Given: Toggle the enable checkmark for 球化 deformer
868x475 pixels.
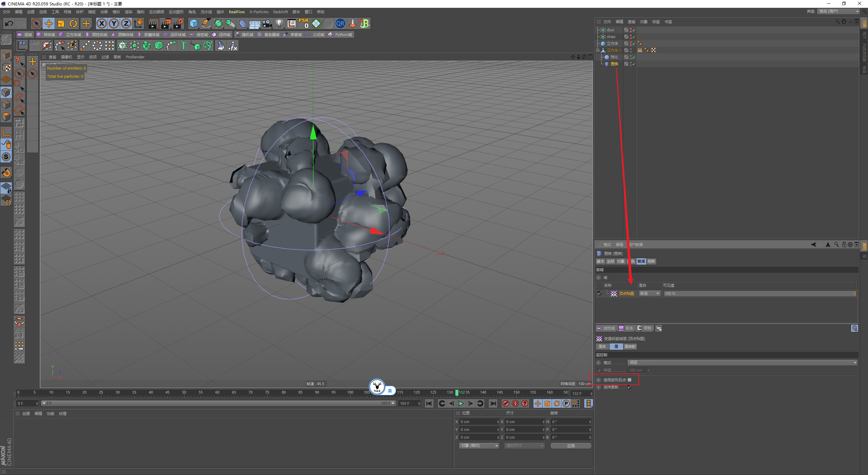Looking at the screenshot, I should coord(634,57).
